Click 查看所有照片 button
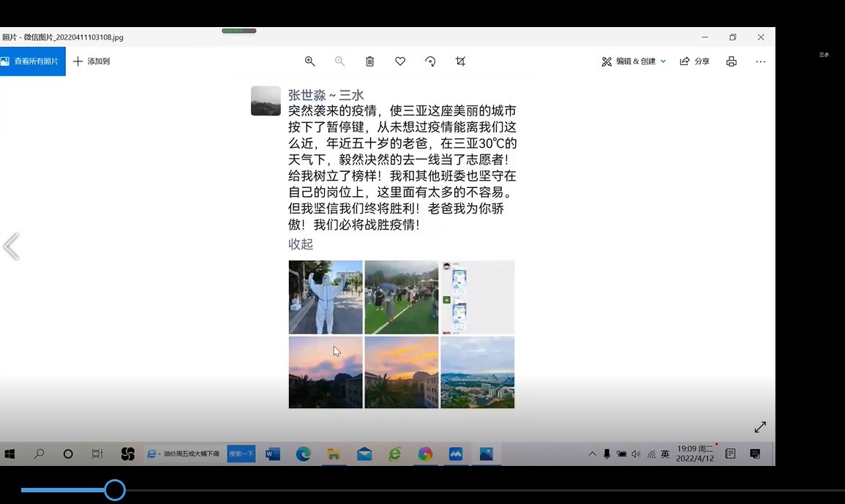 (x=33, y=61)
